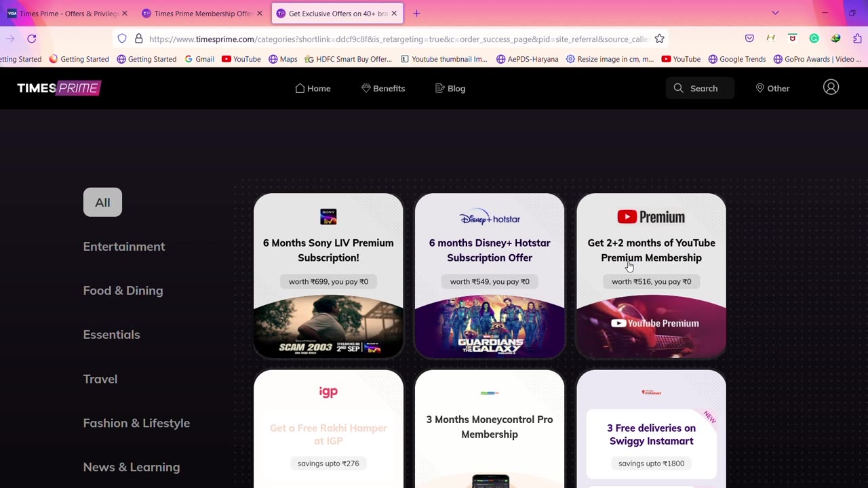Open the Benefits nav link
868x488 pixels.
tap(383, 88)
